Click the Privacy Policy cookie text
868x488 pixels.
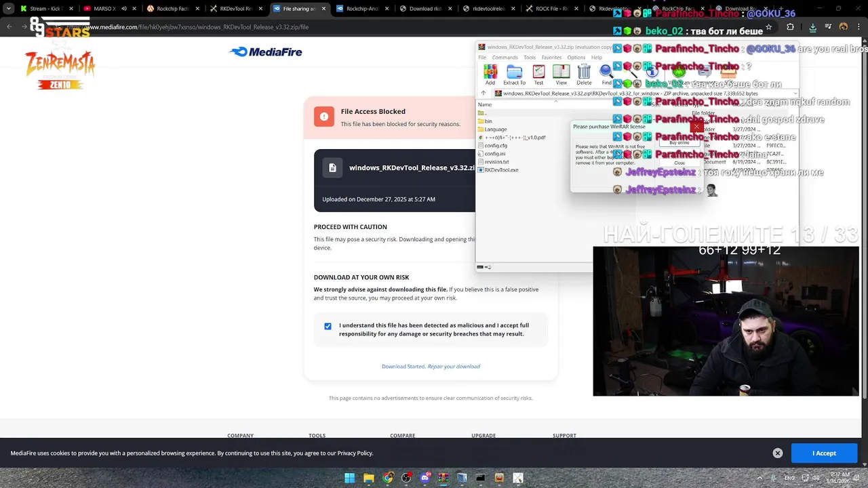click(x=355, y=453)
